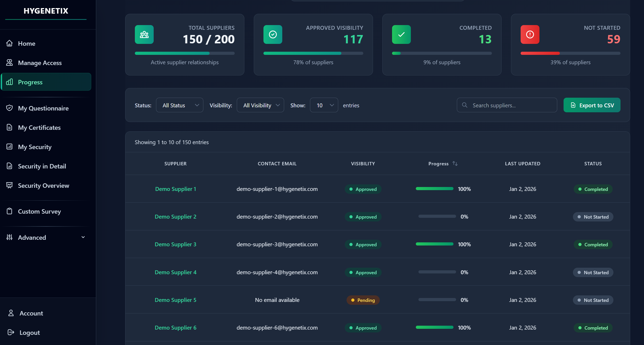Open the Demo Supplier 1 link

tap(175, 189)
